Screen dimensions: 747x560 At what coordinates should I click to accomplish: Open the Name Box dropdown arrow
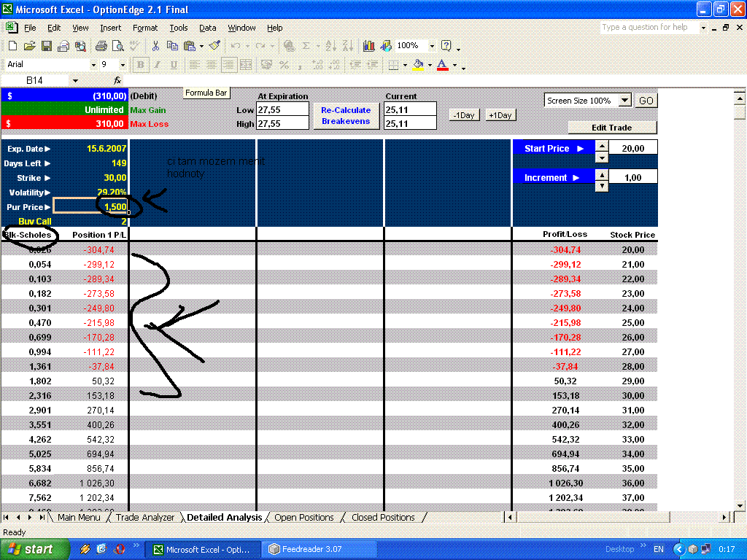coord(75,80)
